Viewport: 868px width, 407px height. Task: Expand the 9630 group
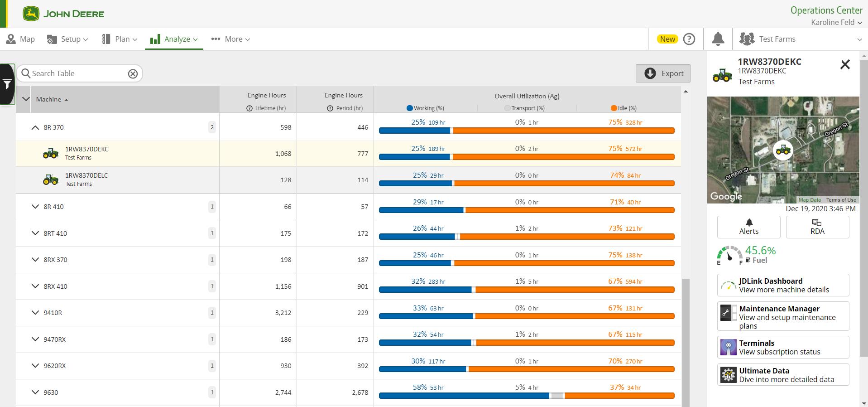tap(35, 392)
